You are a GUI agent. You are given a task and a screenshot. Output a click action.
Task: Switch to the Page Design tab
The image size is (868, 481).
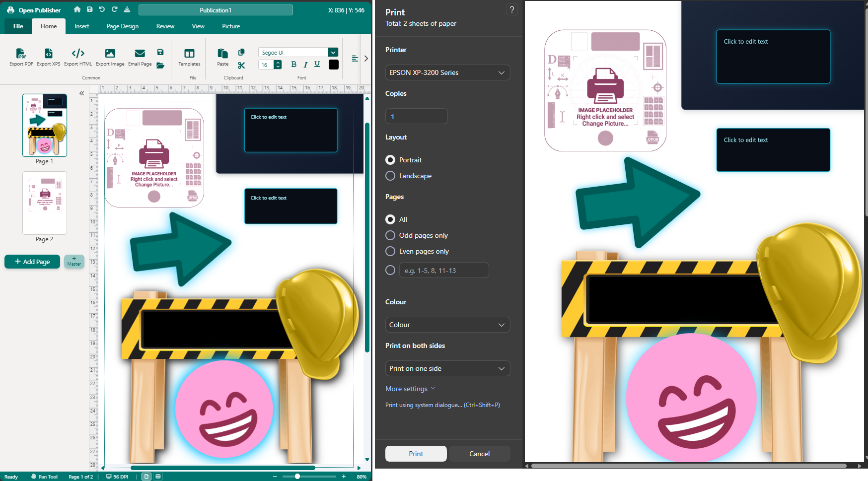(123, 26)
